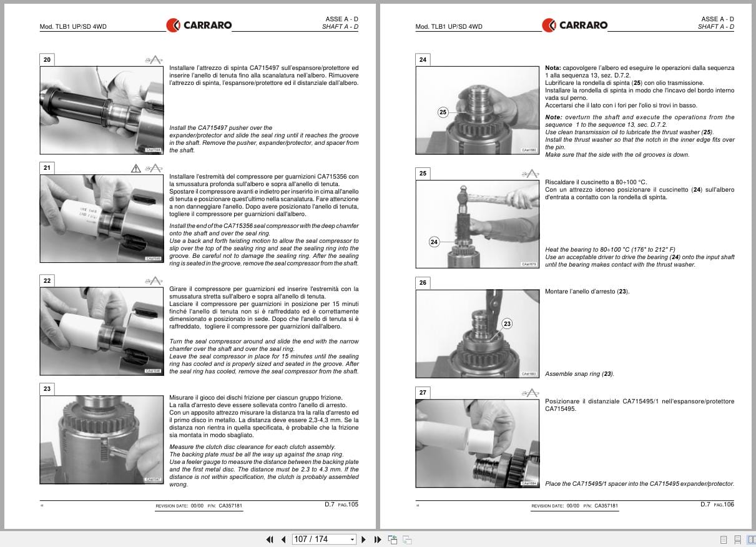This screenshot has height=547, width=756.
Task: Click the callout 23 circle in the photo
Action: (507, 323)
